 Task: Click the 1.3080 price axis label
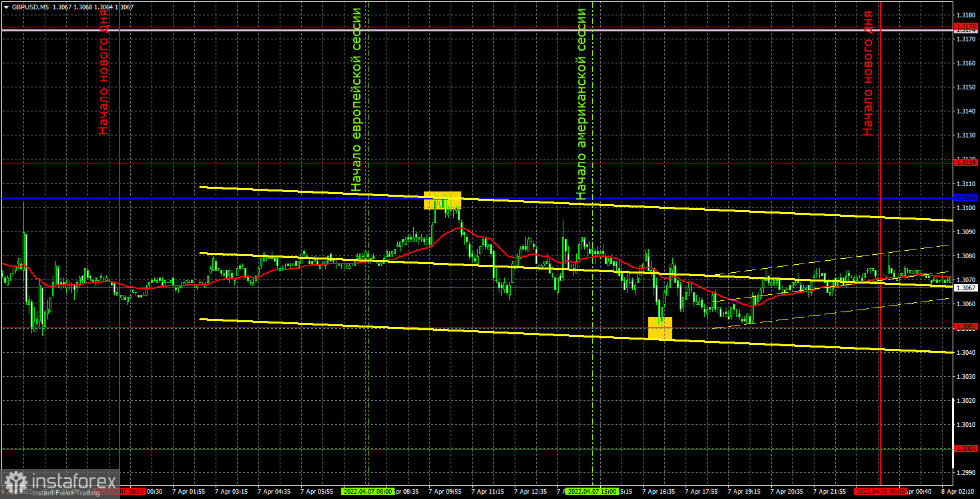(x=966, y=256)
